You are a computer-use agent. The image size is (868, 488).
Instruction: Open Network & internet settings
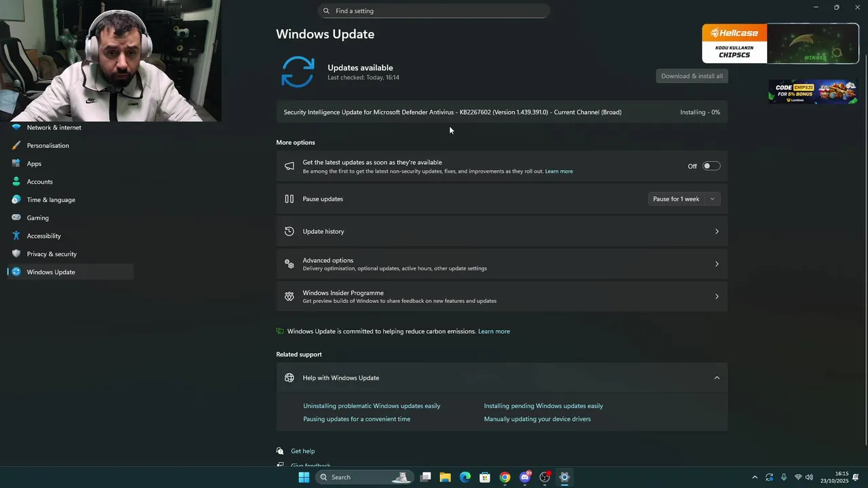[x=71, y=127]
